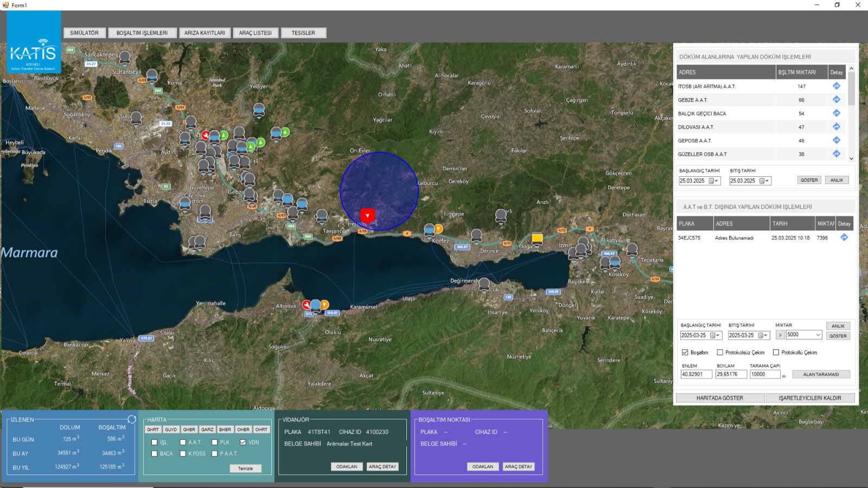Viewport: 868px width, 488px height.
Task: Open the SİMÜLATÖR menu
Action: 84,33
